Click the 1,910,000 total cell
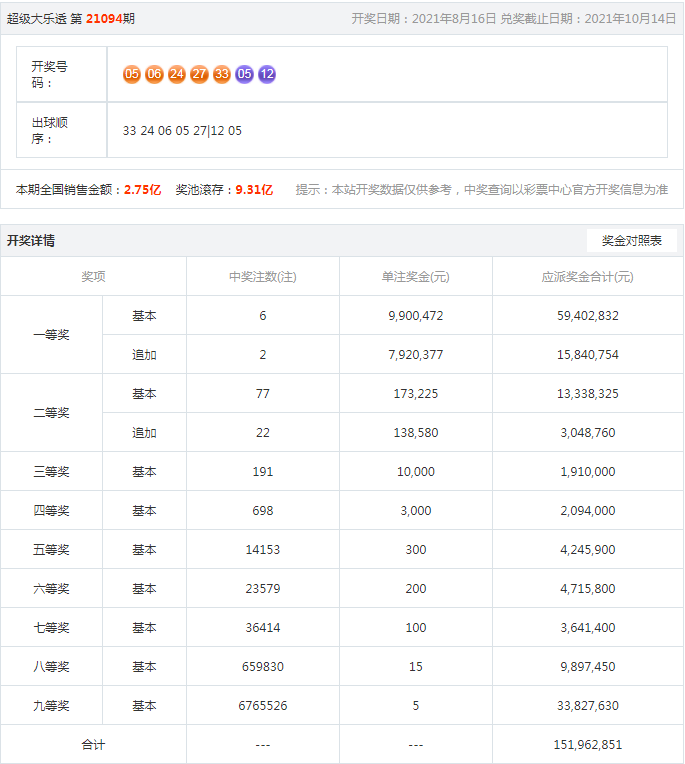Image resolution: width=685 pixels, height=764 pixels. point(588,472)
